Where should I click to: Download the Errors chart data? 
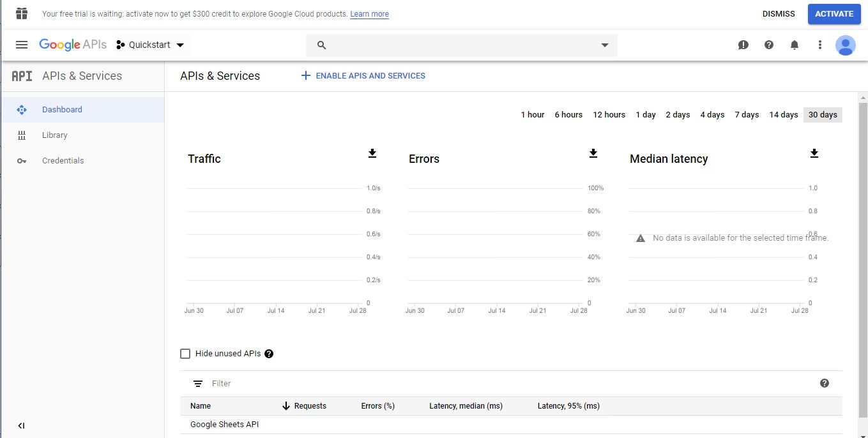tap(593, 153)
